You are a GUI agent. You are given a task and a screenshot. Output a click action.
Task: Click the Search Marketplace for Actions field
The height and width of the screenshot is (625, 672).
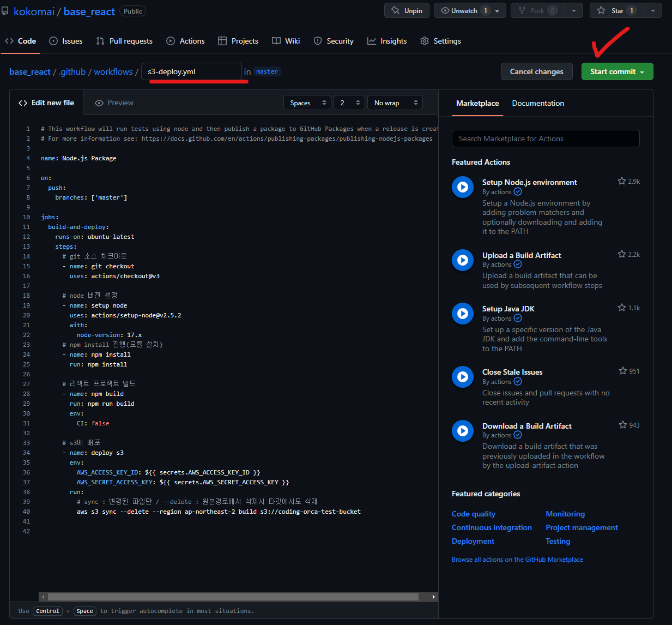tap(546, 139)
